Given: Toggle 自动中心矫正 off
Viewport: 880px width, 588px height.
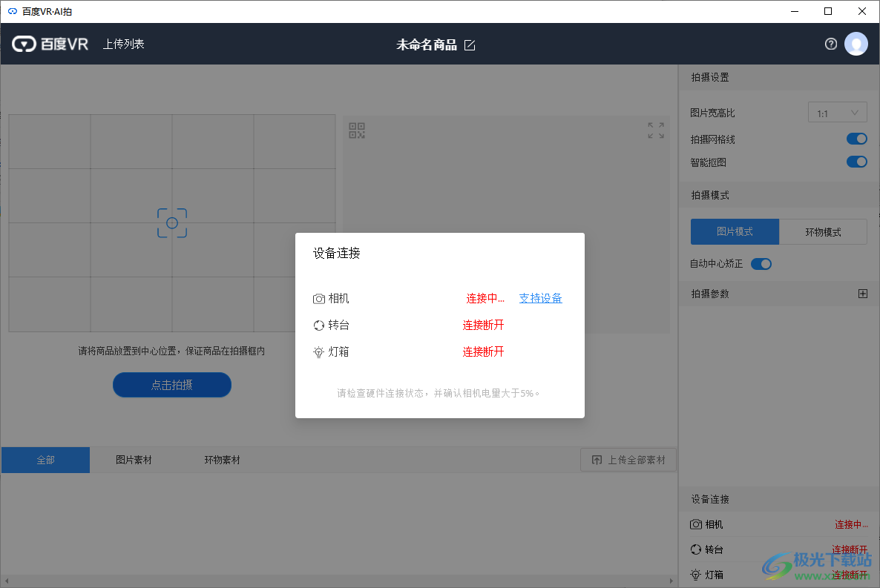Looking at the screenshot, I should point(761,263).
